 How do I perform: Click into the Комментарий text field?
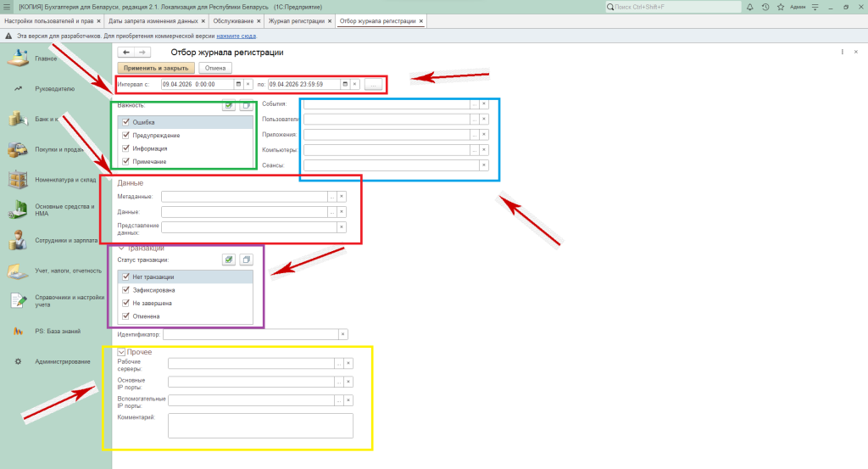[x=259, y=425]
